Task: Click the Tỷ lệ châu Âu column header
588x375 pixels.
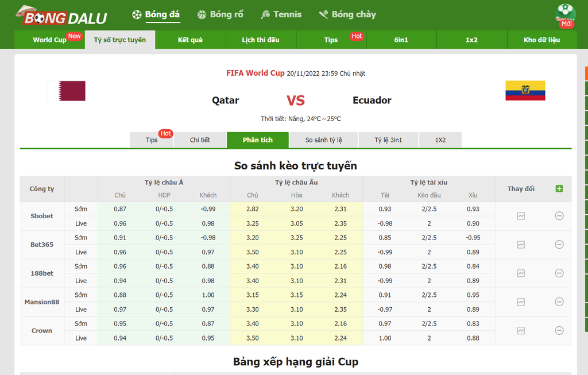Action: coord(296,182)
